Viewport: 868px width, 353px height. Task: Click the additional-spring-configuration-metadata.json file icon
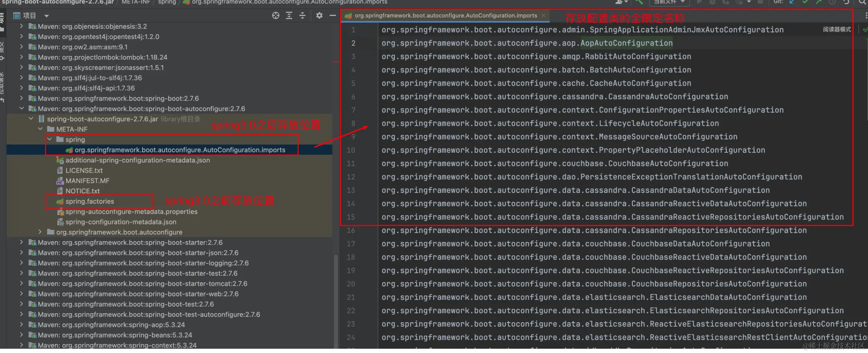60,160
